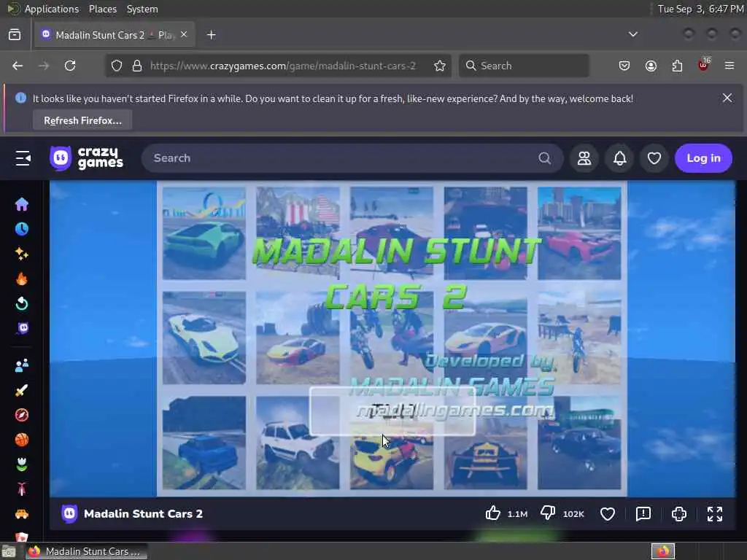Open the friends icon in the header
Viewport: 747px width, 560px height.
click(584, 158)
